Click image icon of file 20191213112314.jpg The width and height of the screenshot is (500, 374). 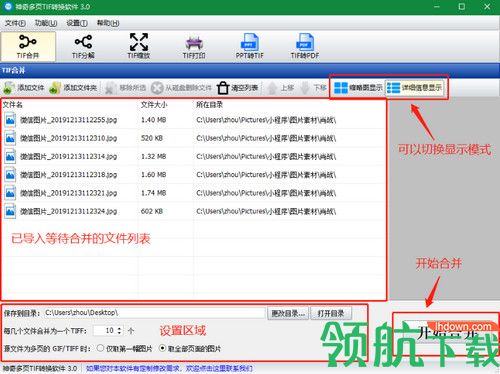pos(10,156)
